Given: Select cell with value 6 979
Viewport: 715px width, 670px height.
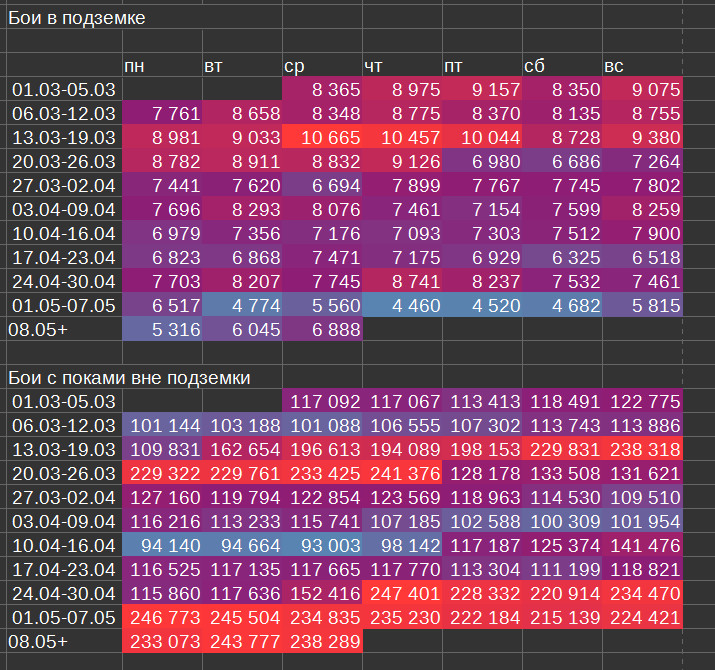Looking at the screenshot, I should 162,233.
